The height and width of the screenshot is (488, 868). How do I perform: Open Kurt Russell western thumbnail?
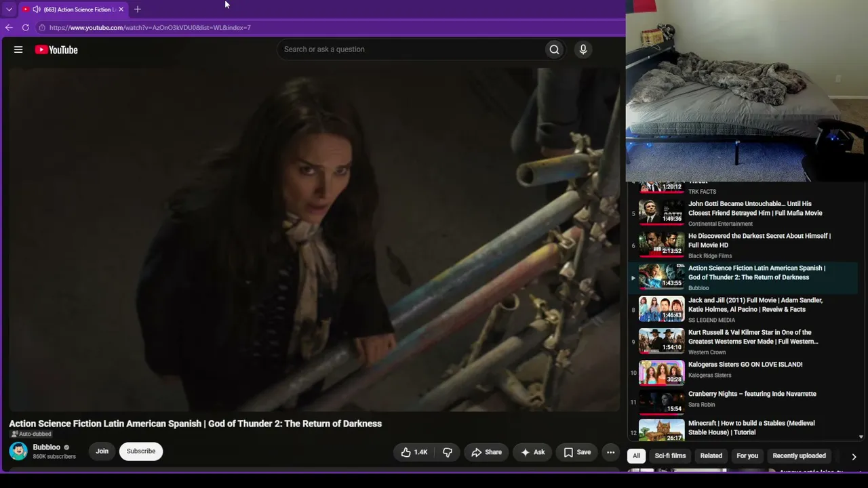[661, 342]
